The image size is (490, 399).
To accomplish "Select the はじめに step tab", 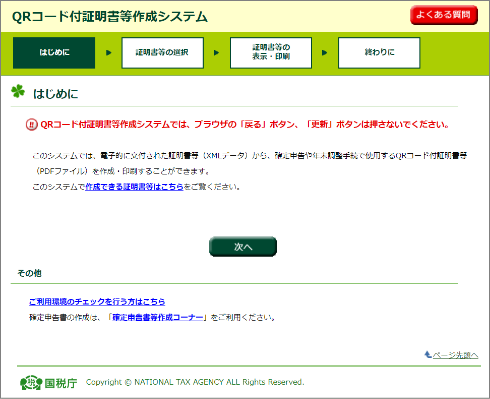I will tap(54, 53).
